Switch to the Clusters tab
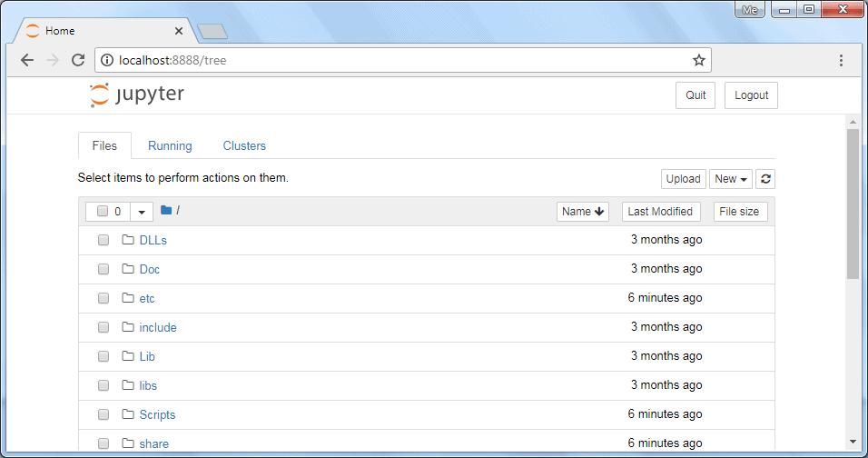The width and height of the screenshot is (868, 458). [x=244, y=145]
